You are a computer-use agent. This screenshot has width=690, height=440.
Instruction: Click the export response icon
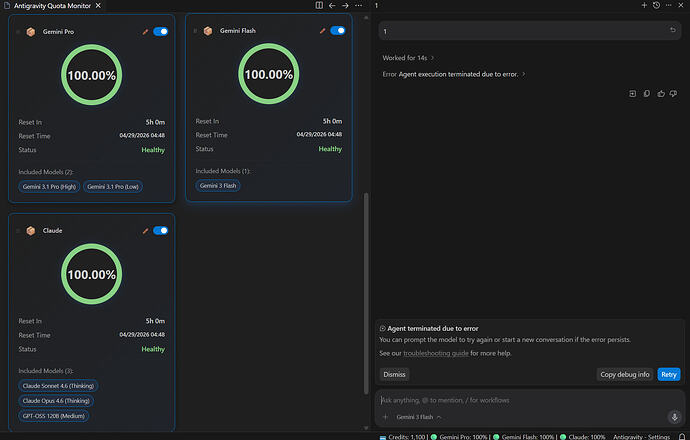click(x=632, y=93)
